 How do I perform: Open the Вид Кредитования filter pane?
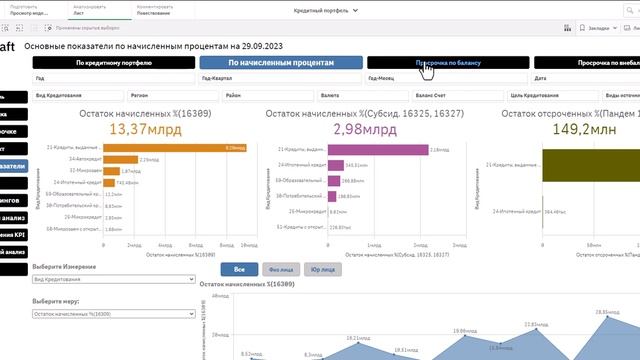pos(78,96)
